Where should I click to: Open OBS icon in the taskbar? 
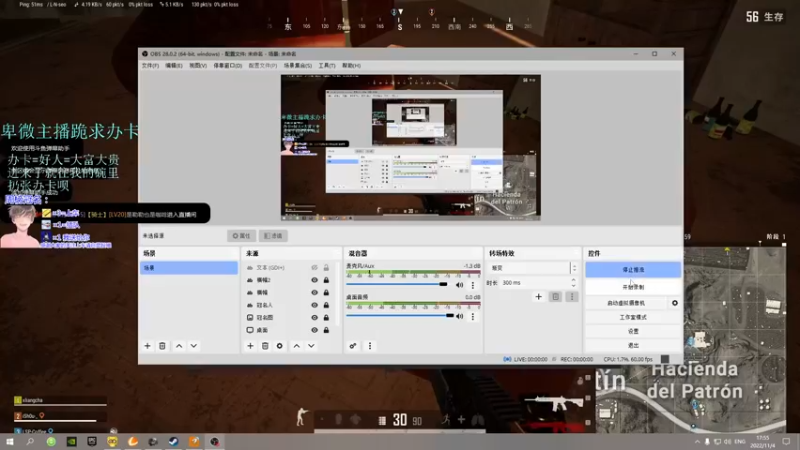point(214,441)
